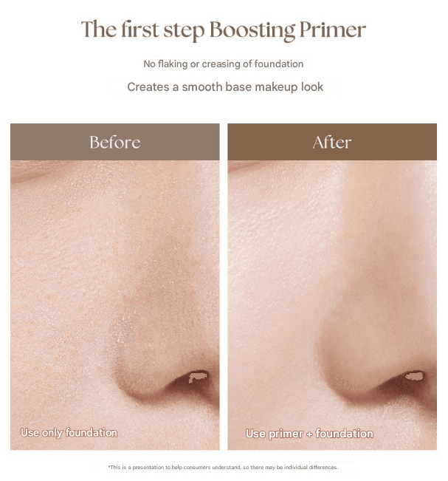The width and height of the screenshot is (448, 481).
Task: Click the disclaimer text about individual differences
Action: click(x=224, y=467)
